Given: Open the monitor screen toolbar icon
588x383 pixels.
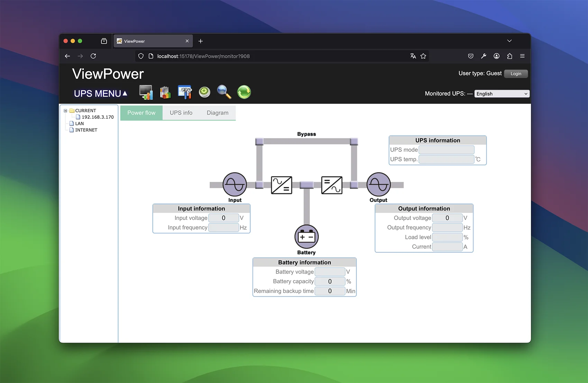Looking at the screenshot, I should click(146, 92).
